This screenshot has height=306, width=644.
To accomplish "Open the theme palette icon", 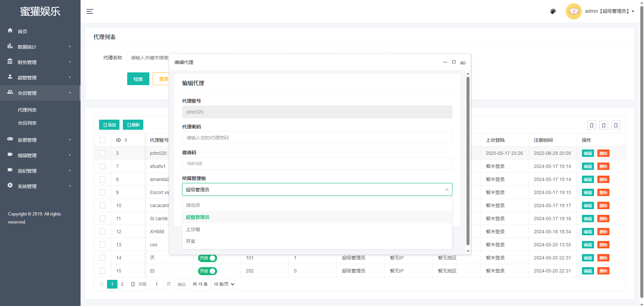I will click(553, 11).
